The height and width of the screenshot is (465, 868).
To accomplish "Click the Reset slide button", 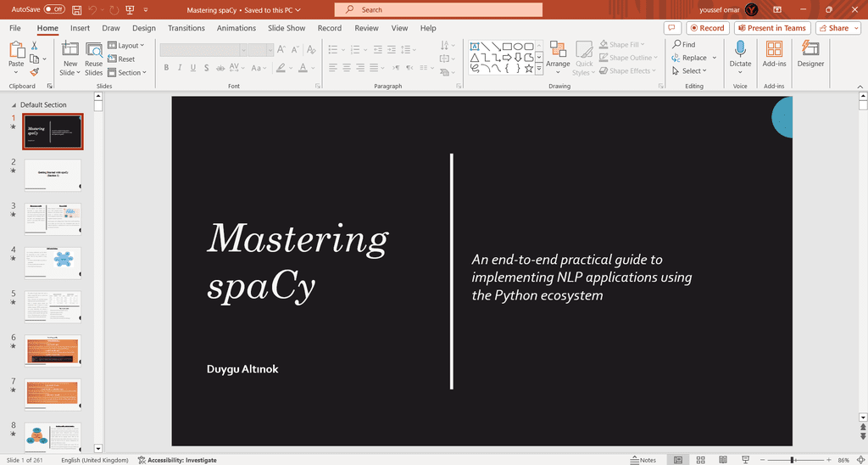I will (x=122, y=59).
